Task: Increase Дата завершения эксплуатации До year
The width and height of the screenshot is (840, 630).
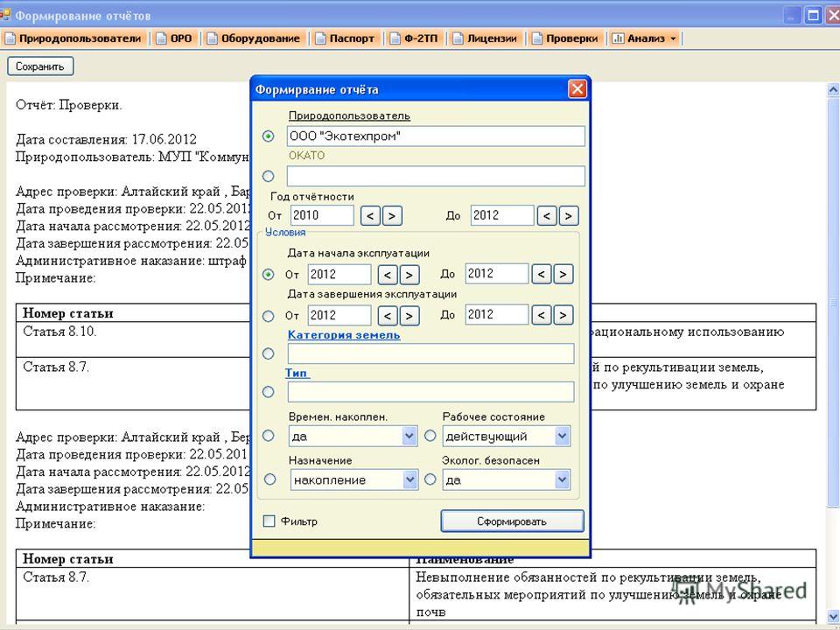Action: click(563, 315)
